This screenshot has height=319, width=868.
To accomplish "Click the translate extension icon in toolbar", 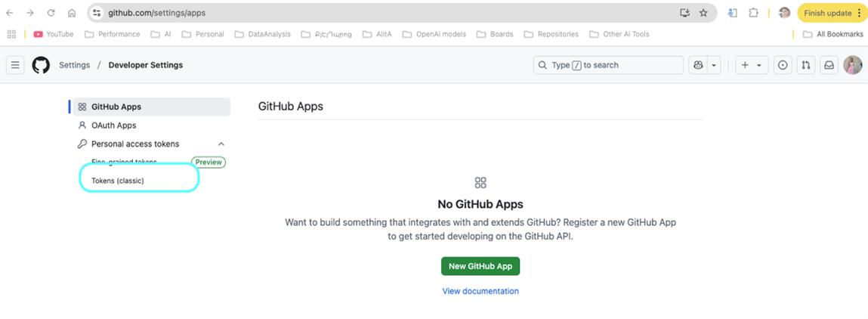I will 733,13.
